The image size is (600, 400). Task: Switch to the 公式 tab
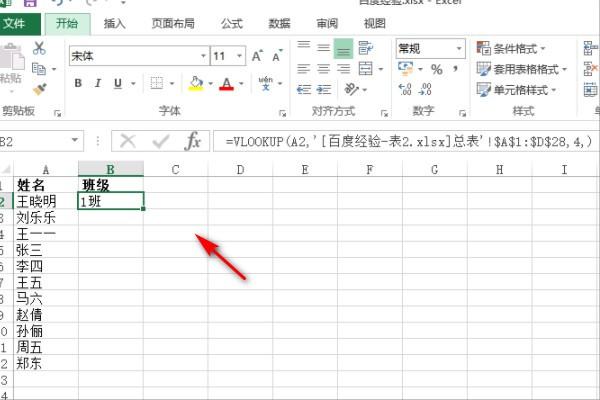coord(232,24)
